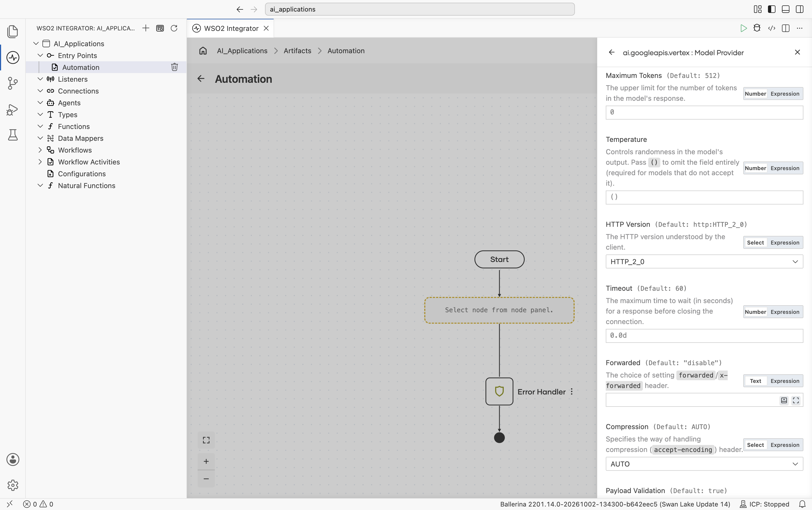
Task: Click the Artifacts breadcrumb
Action: coord(297,51)
